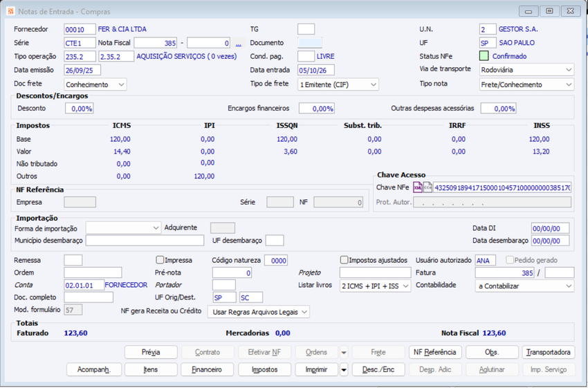
Task: Click the XML icon beside Chave NFe
Action: tap(417, 187)
